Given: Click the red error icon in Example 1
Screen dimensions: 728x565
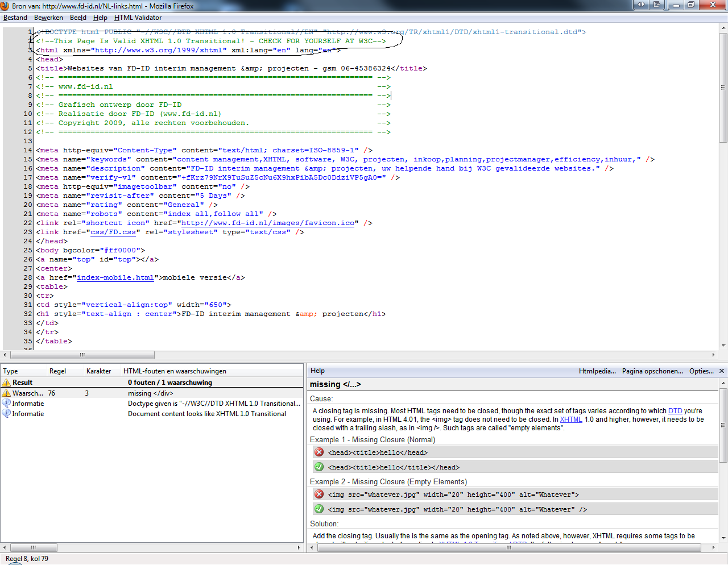Looking at the screenshot, I should (319, 452).
